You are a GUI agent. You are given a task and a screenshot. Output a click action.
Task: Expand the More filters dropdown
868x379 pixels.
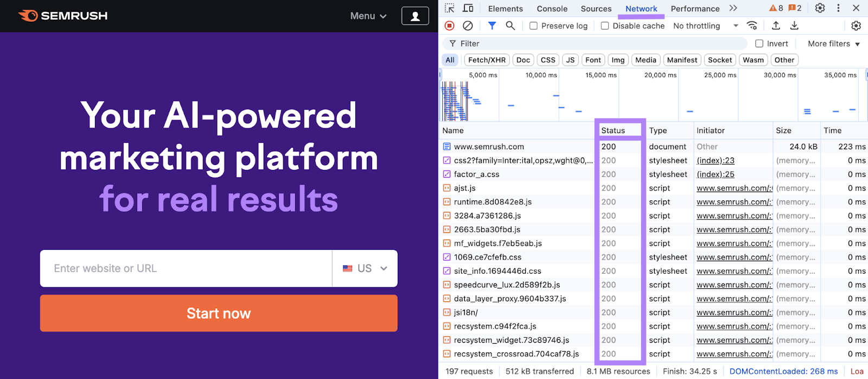[834, 43]
